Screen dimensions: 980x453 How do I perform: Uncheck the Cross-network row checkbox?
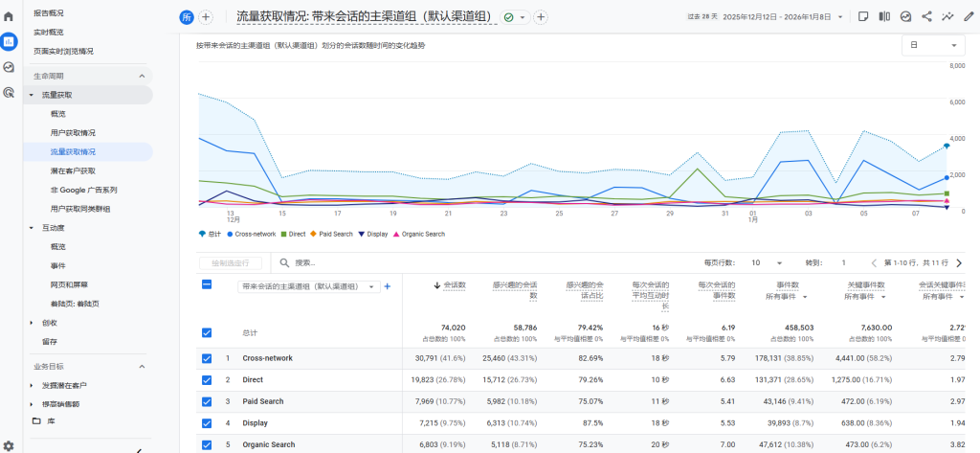pyautogui.click(x=207, y=358)
